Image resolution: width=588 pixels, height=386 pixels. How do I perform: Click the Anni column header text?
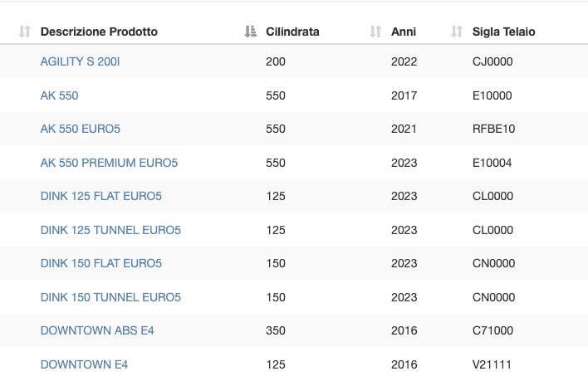tap(404, 32)
